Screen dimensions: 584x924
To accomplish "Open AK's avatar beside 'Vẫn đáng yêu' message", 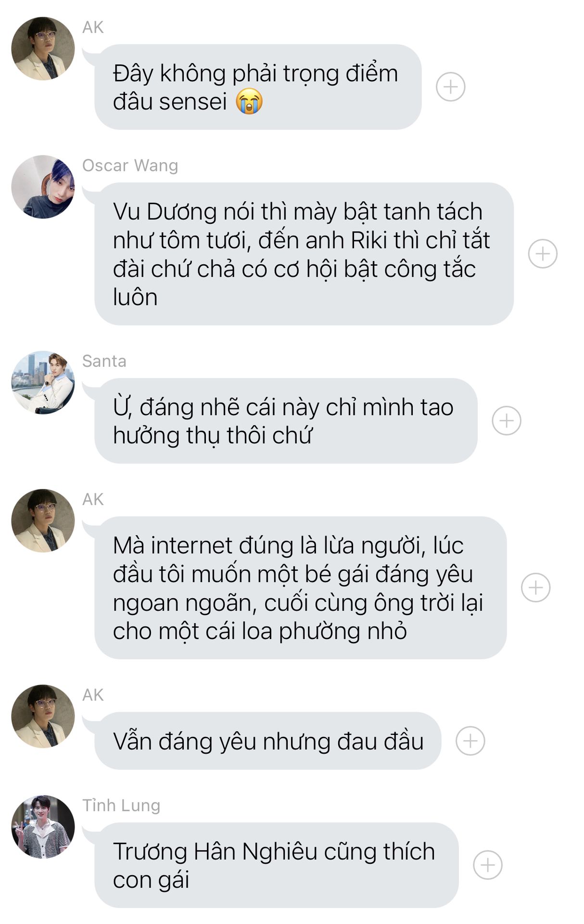I will coord(43,716).
